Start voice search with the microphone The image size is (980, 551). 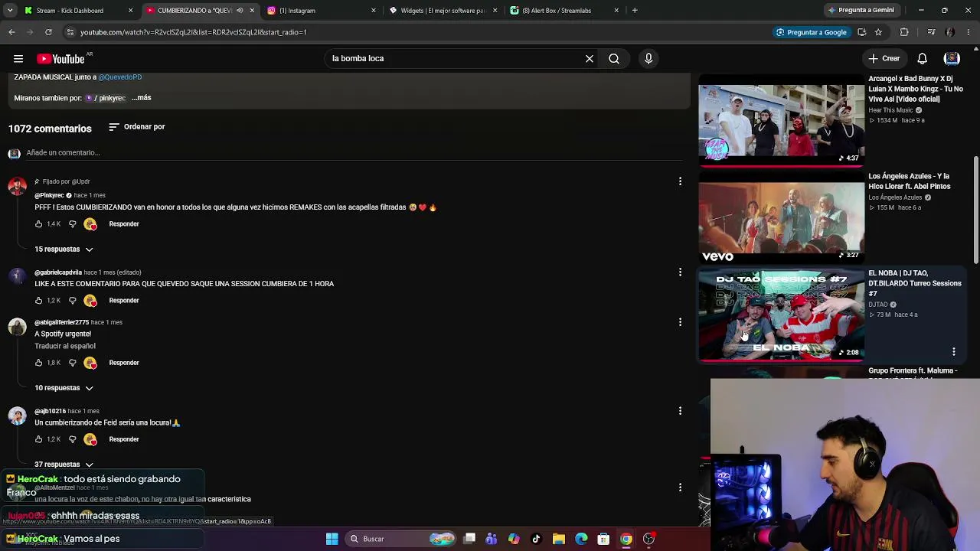[x=648, y=58]
